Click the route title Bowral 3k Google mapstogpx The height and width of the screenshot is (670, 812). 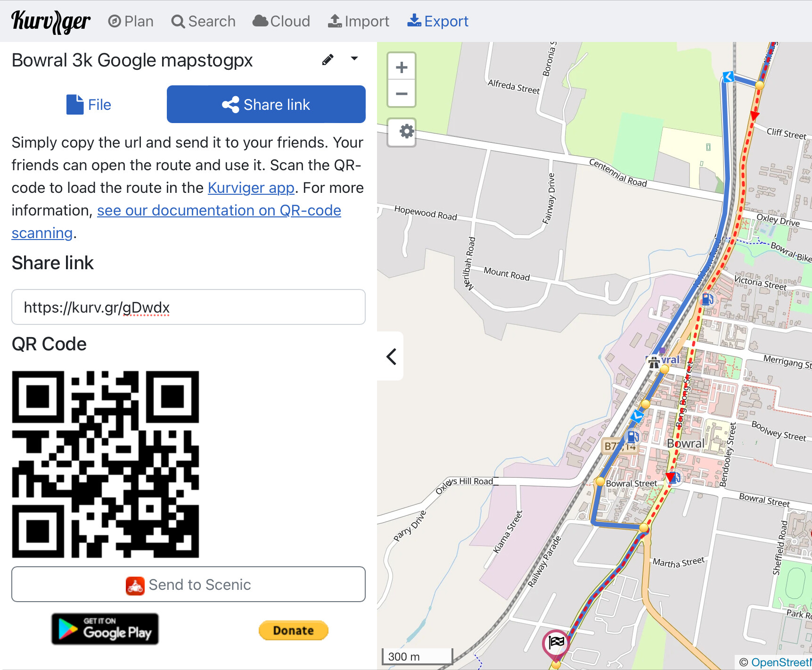[x=132, y=60]
